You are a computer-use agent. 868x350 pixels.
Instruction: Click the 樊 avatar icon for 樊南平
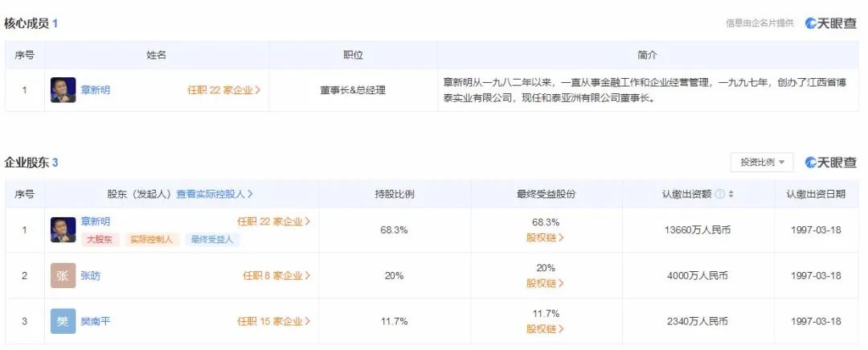pyautogui.click(x=63, y=321)
